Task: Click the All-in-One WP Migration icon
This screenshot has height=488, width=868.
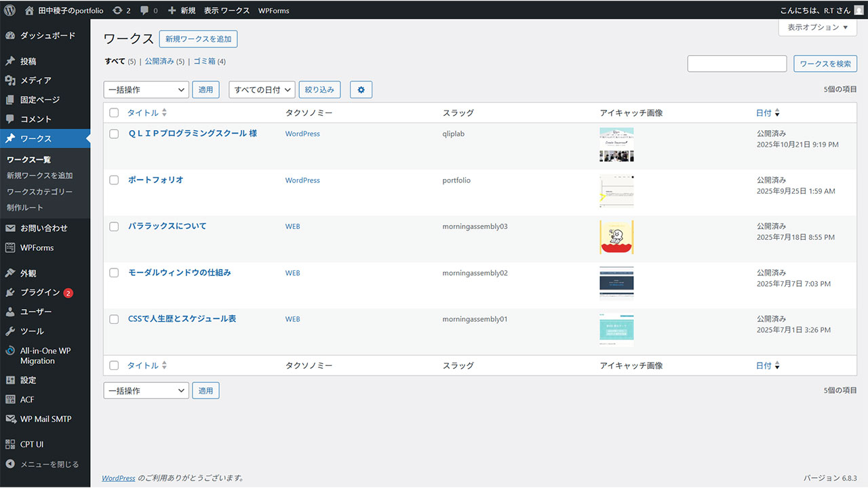Action: point(10,351)
